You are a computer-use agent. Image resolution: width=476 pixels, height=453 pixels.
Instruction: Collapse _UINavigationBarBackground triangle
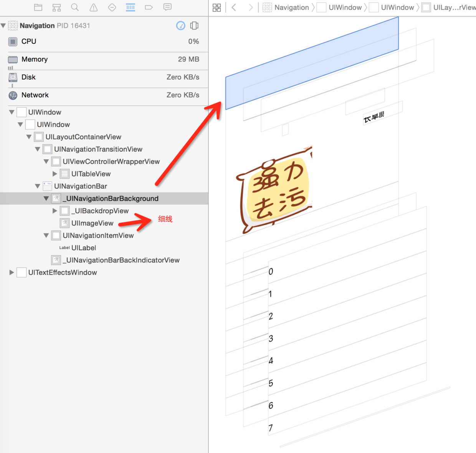(46, 199)
